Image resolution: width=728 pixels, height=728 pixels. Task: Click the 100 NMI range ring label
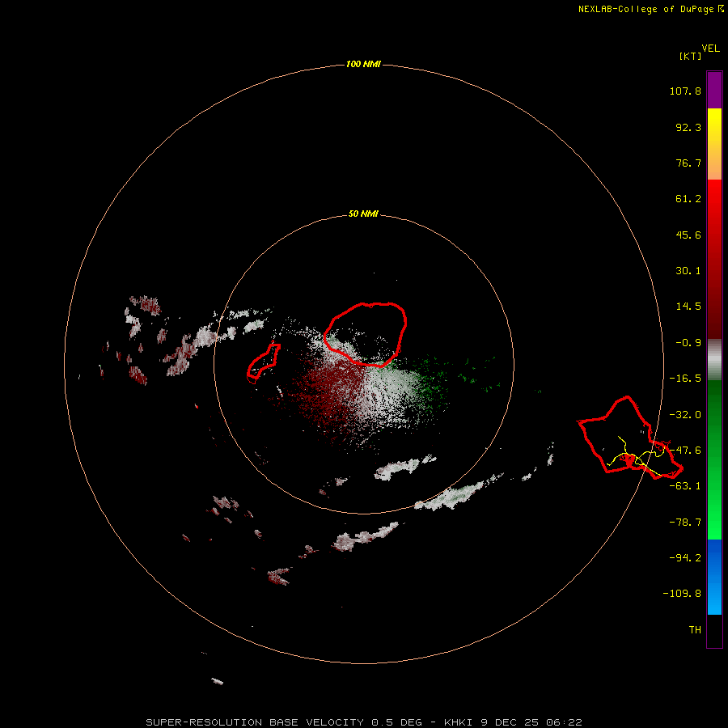363,64
